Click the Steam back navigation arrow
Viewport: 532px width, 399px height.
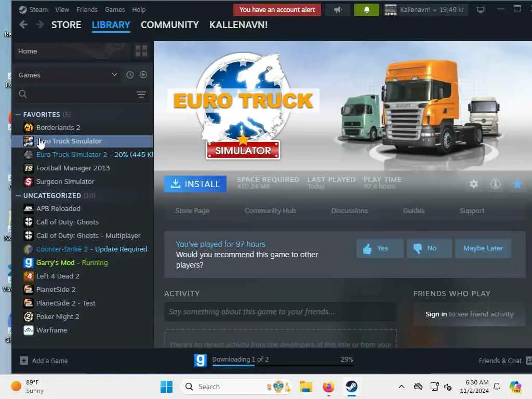(23, 24)
